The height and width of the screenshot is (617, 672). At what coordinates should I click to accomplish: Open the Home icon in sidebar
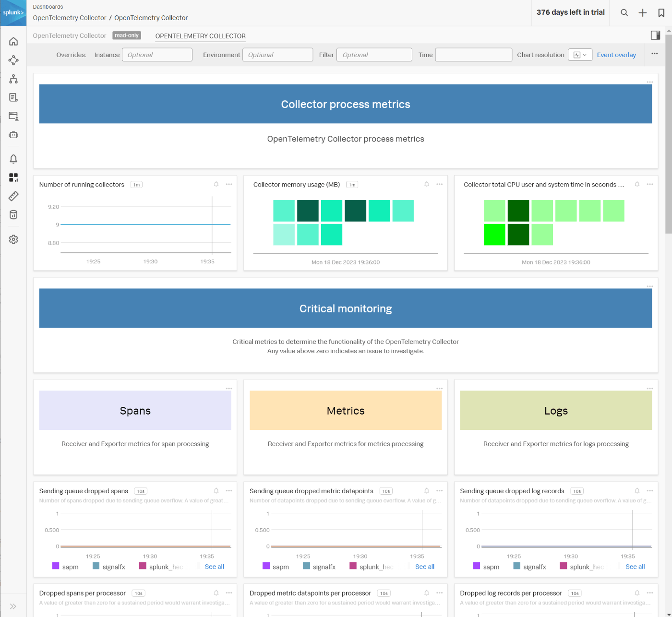(x=13, y=41)
